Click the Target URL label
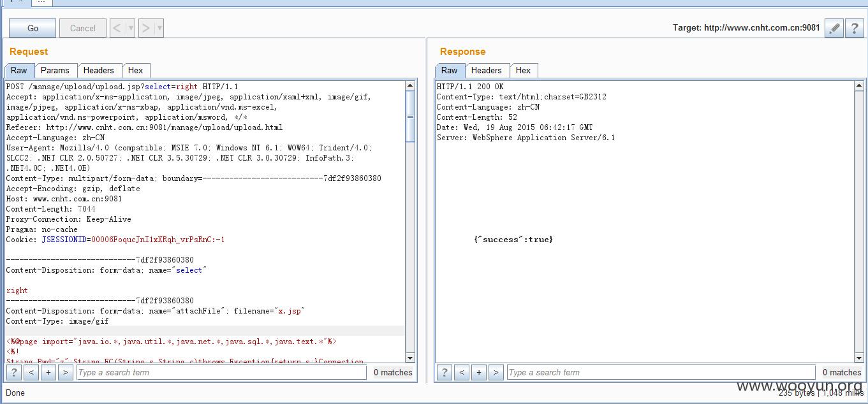868x404 pixels. [x=746, y=28]
